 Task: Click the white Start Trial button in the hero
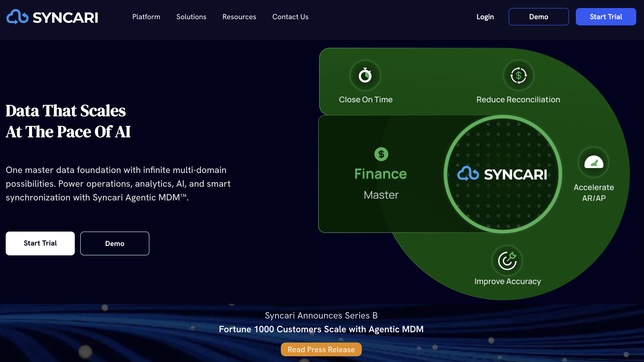[x=40, y=243]
